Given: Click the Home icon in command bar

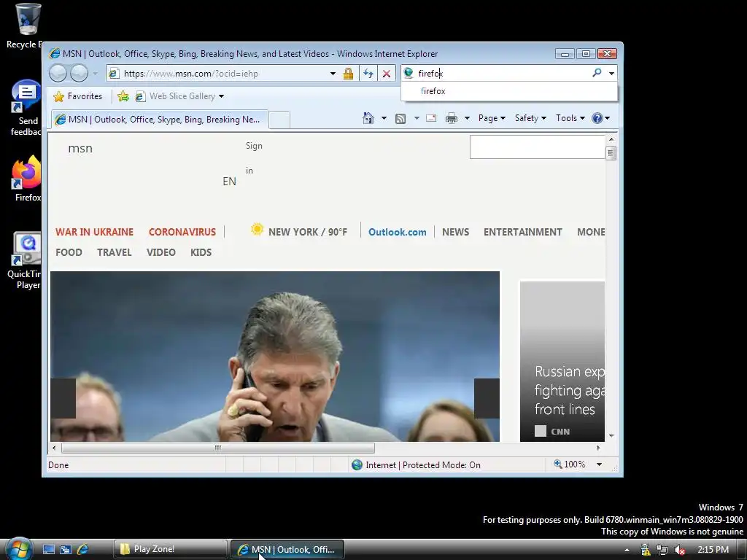Looking at the screenshot, I should 368,118.
